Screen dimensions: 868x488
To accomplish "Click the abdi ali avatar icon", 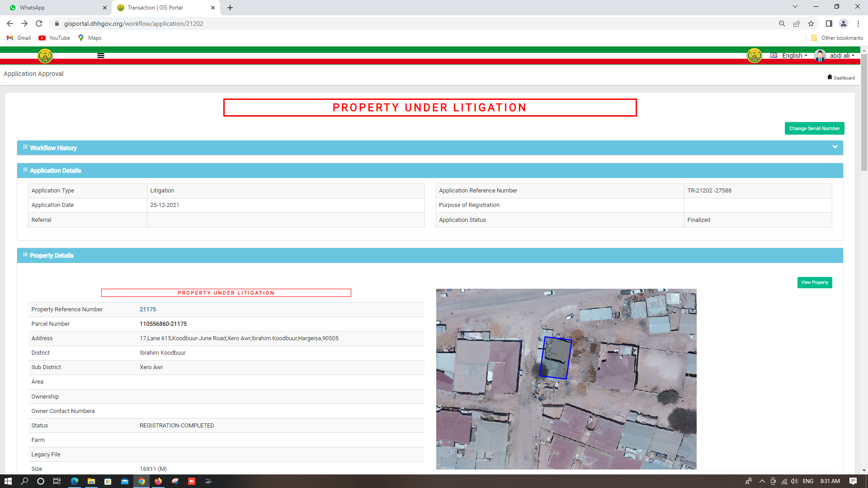I will (820, 56).
